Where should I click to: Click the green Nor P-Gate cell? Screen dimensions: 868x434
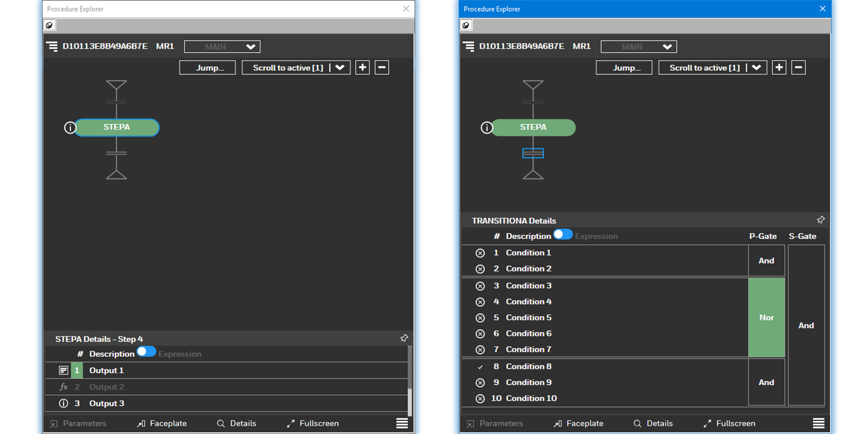[x=766, y=317]
